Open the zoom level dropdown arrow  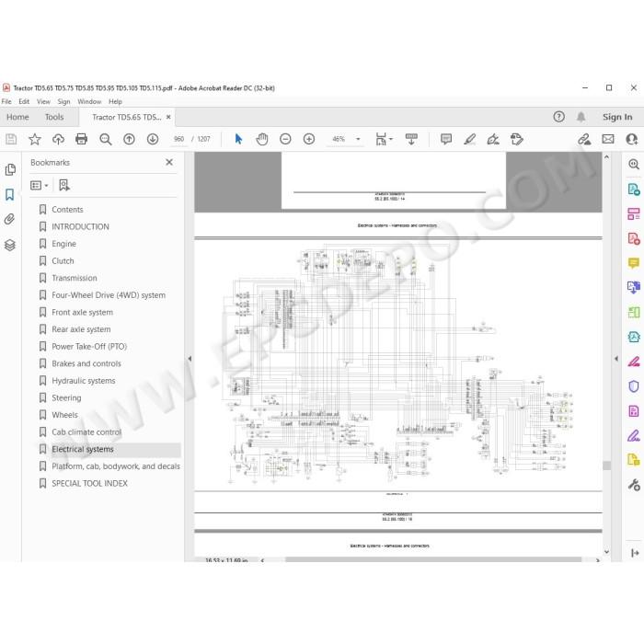(358, 139)
